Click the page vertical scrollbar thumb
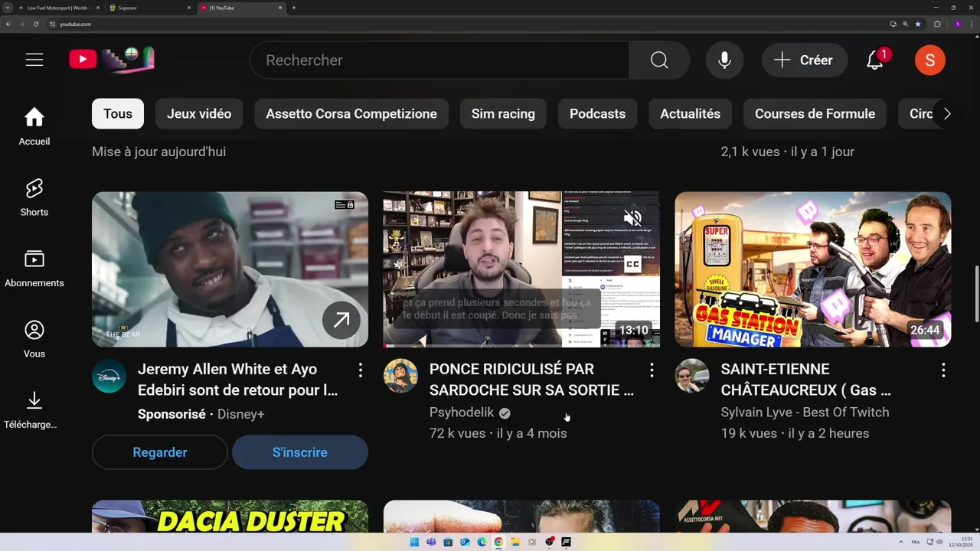980x551 pixels. click(x=976, y=294)
